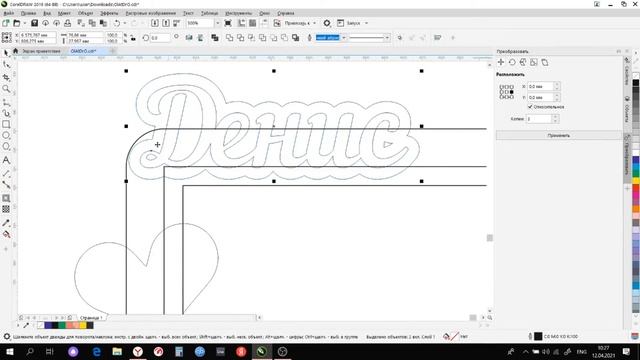Select the Connector line tool
The height and width of the screenshot is (360, 640).
(6, 184)
